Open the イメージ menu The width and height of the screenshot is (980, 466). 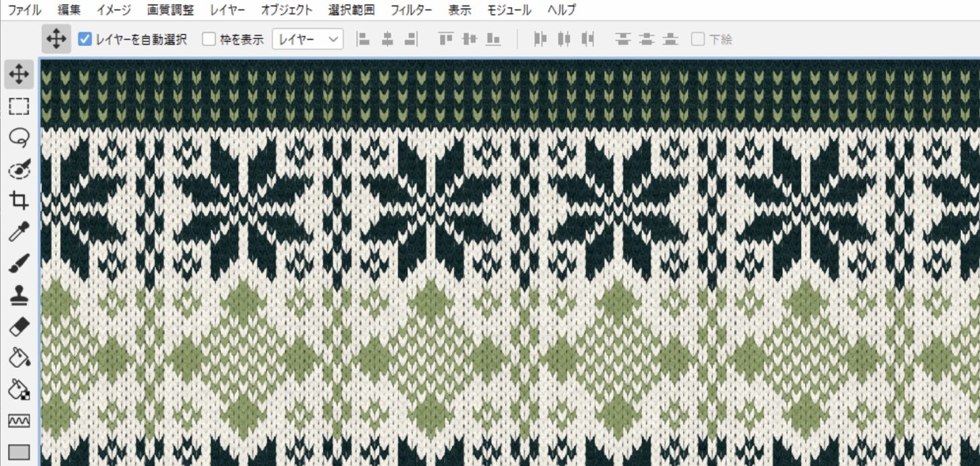114,10
